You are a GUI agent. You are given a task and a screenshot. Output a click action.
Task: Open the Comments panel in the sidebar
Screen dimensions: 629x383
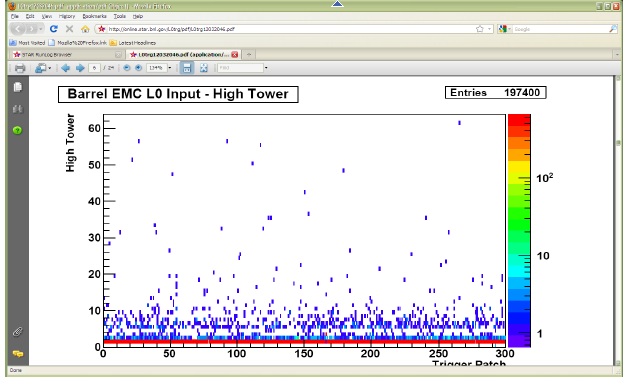tap(18, 354)
